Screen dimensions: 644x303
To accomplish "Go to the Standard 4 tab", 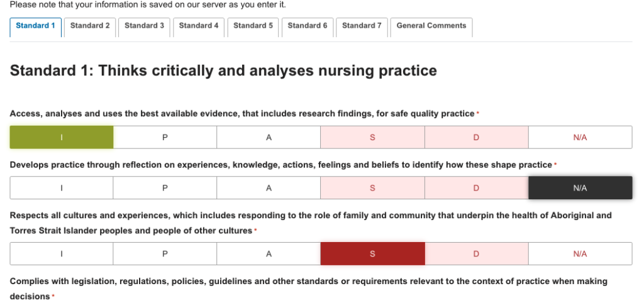I will tap(199, 26).
